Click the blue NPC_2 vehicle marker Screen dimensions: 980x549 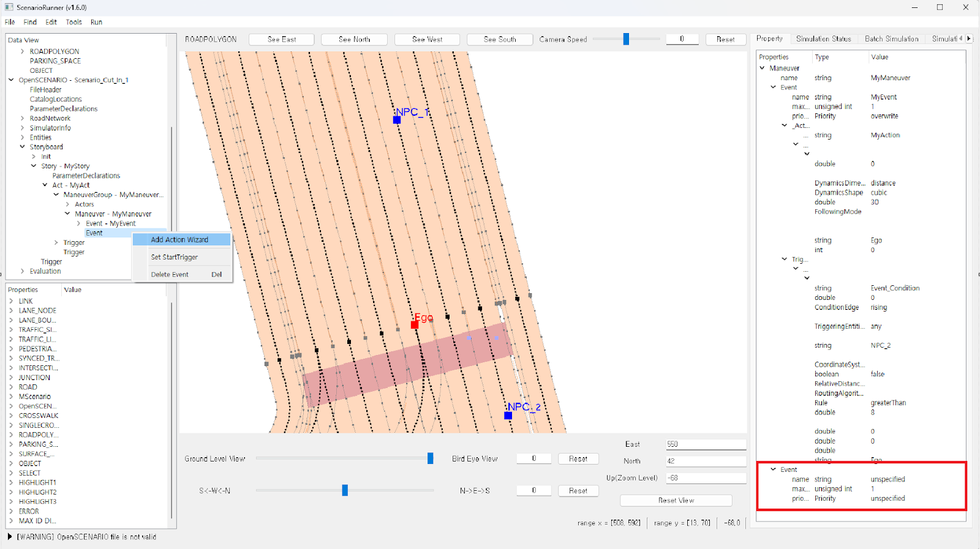[508, 416]
